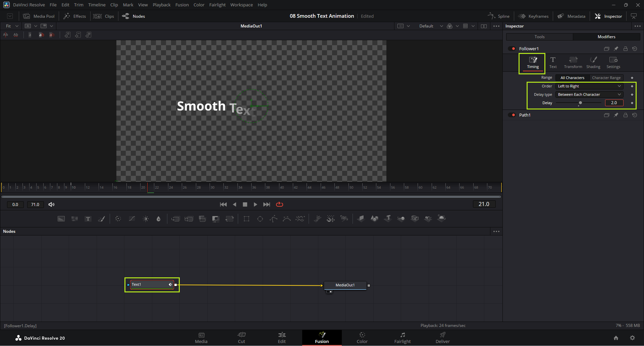The width and height of the screenshot is (644, 346).
Task: Open the viewer Fit zoom dropdown
Action: click(12, 26)
